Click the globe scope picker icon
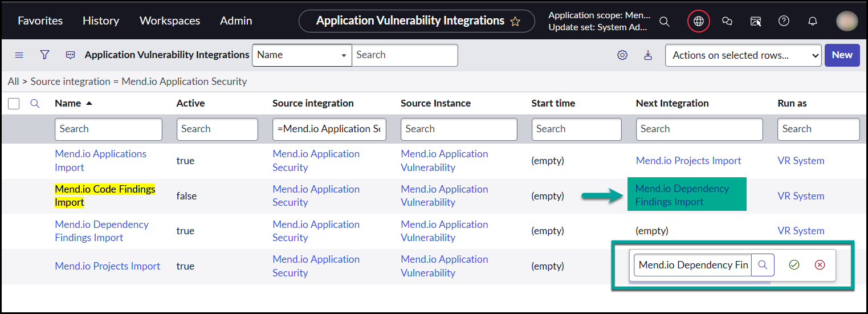 (x=698, y=21)
